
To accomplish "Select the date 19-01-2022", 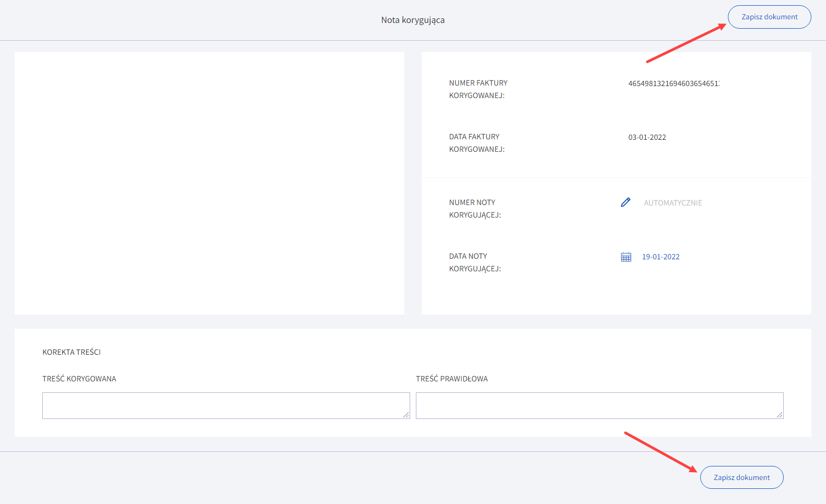I will 661,257.
